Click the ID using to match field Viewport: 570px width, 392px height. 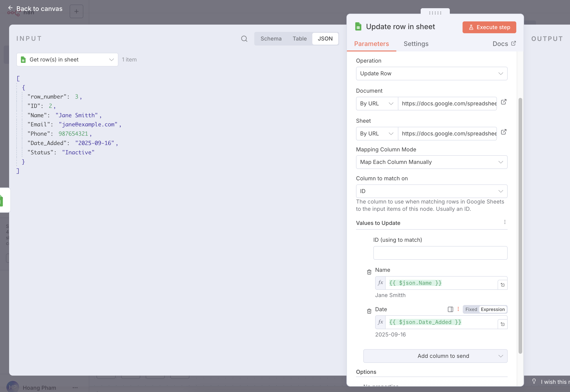(440, 253)
